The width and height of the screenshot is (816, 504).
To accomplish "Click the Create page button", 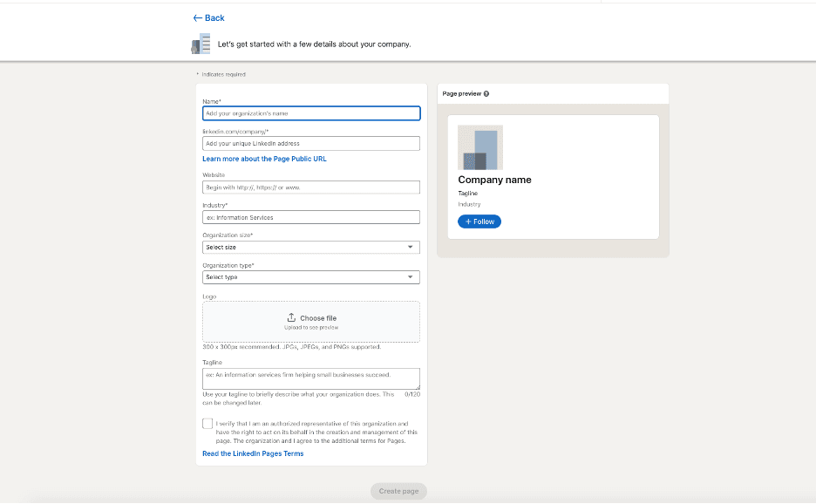I will pyautogui.click(x=398, y=491).
